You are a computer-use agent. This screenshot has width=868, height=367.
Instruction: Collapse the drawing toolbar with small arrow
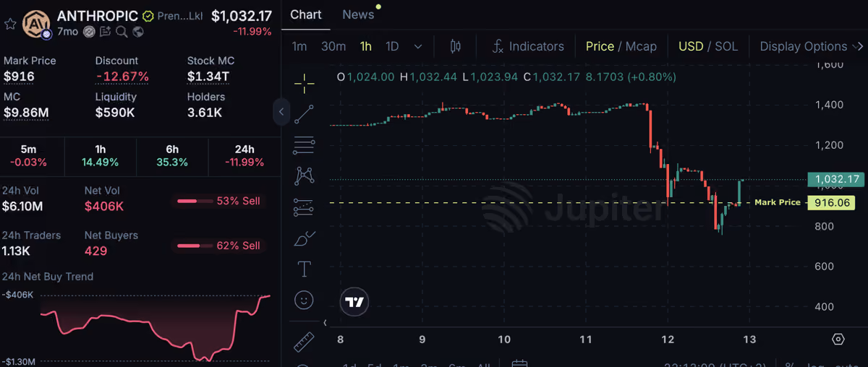coord(325,323)
